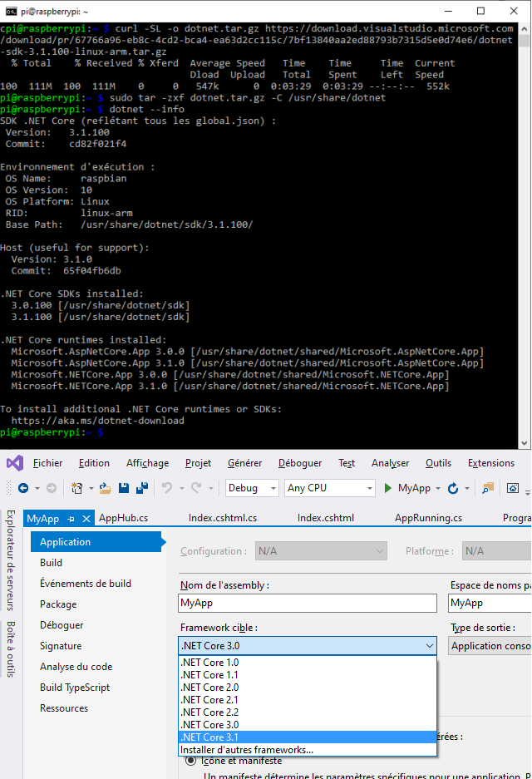
Task: Open the Edition menu
Action: pos(94,463)
